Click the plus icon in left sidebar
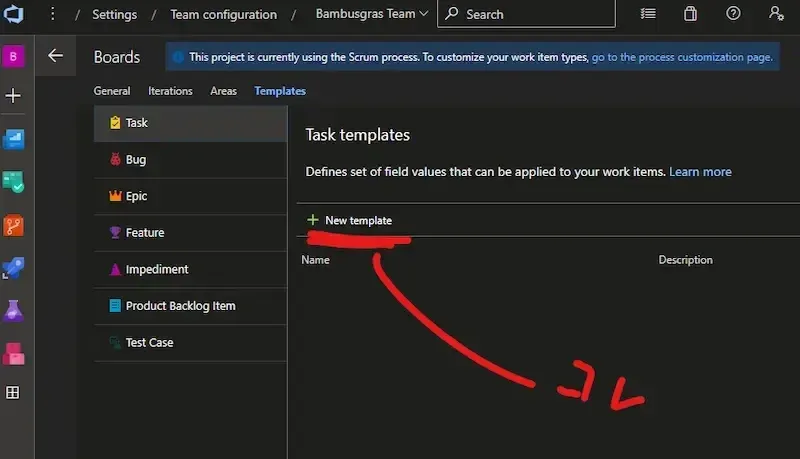The image size is (800, 459). coord(14,96)
